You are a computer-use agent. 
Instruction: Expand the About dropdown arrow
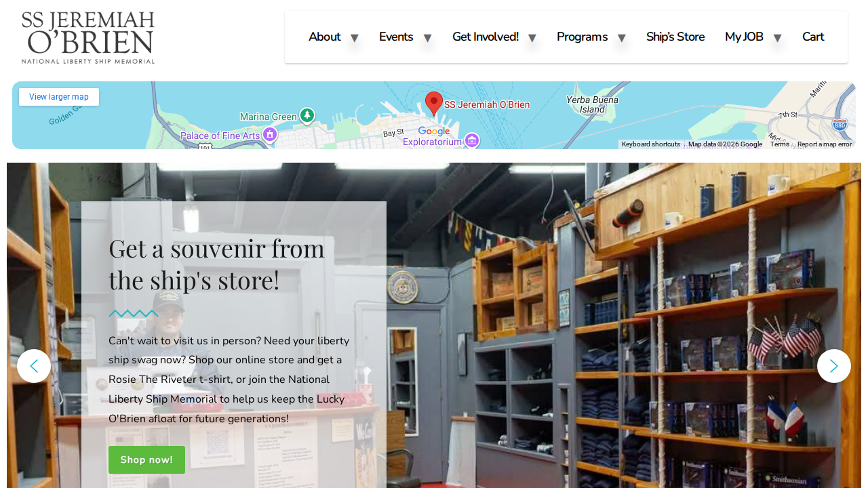[x=354, y=38]
